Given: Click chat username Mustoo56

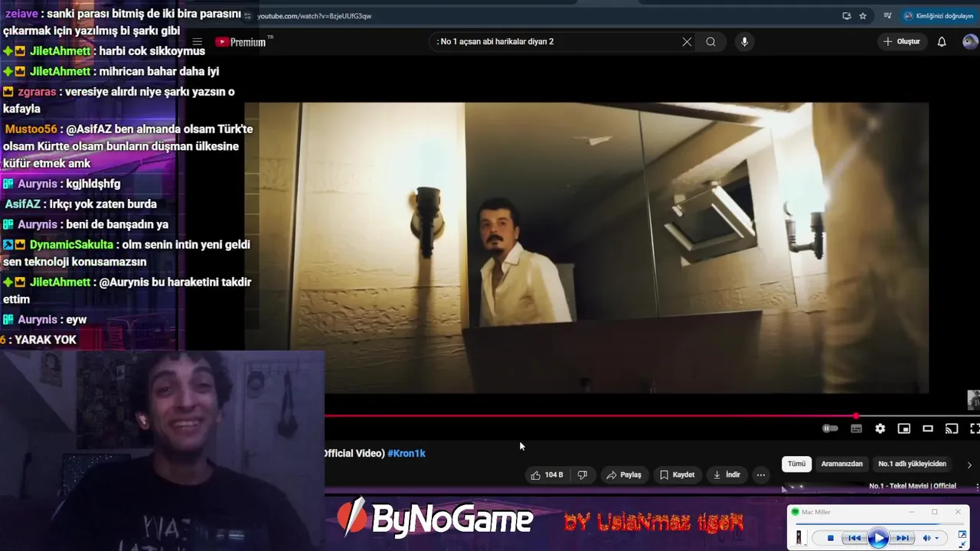Looking at the screenshot, I should pyautogui.click(x=31, y=129).
